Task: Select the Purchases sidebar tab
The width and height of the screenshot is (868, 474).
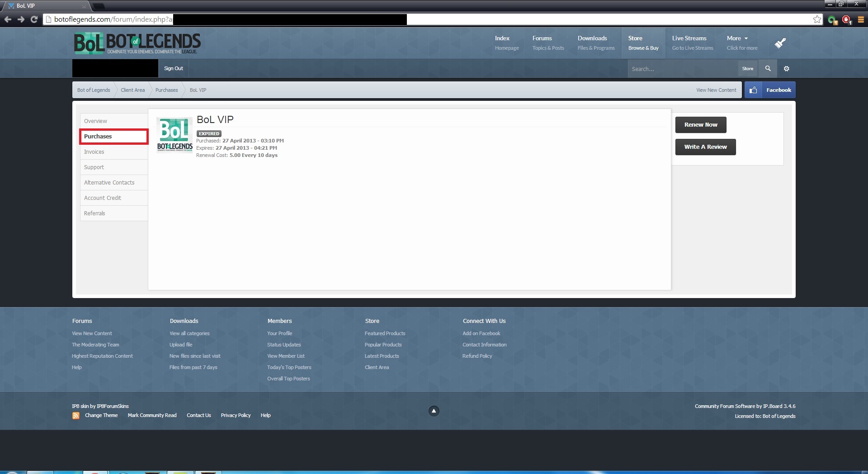Action: coord(114,136)
